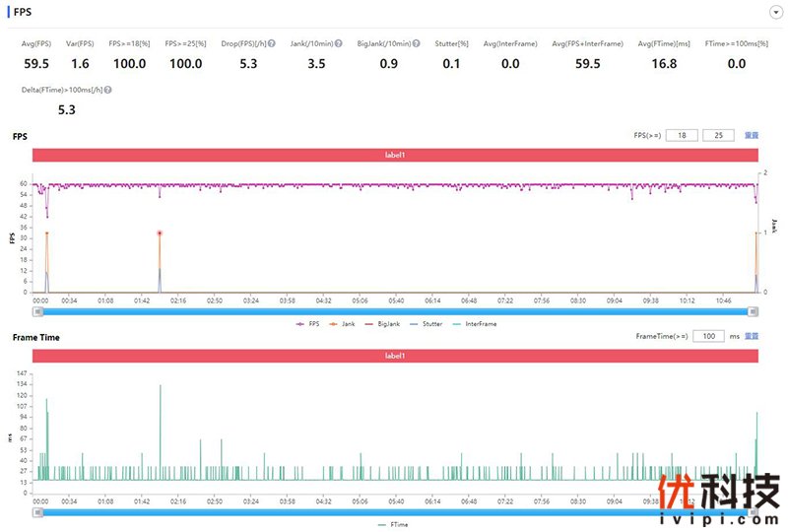Click FPS threshold field showing 25

tap(717, 136)
